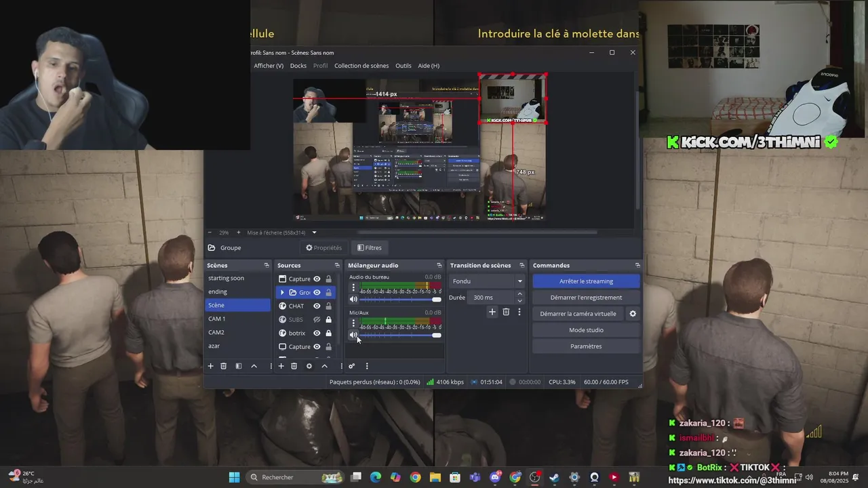Hide the CHAT source with eye icon
The width and height of the screenshot is (868, 488).
317,306
